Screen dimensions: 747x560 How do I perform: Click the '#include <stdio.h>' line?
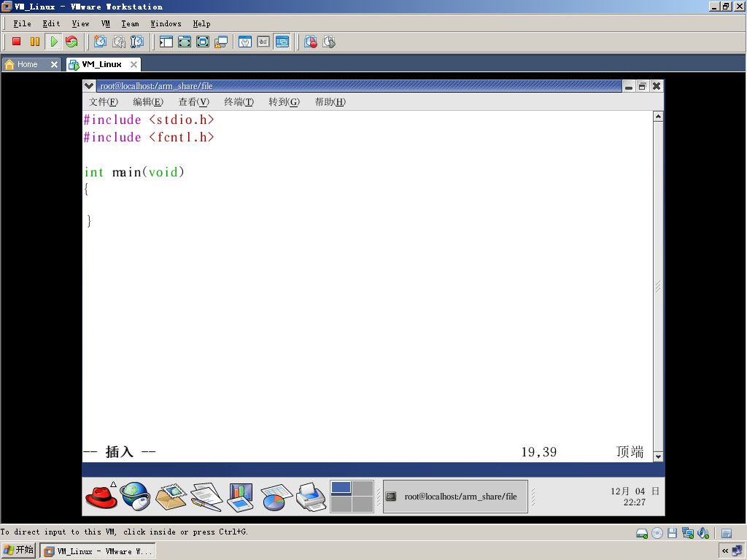coord(149,120)
